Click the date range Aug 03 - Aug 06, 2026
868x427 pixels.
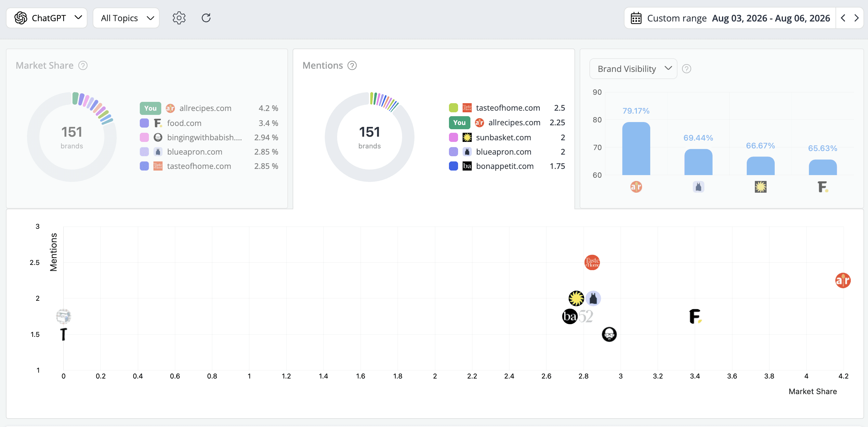(770, 18)
